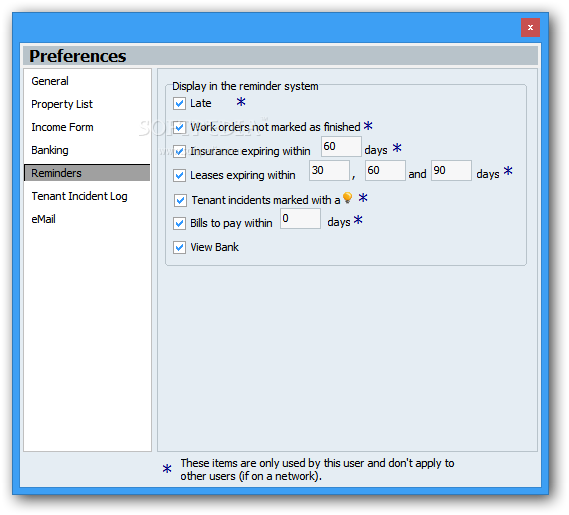The height and width of the screenshot is (515, 569).
Task: Click the asterisk icon in the footer note
Action: (167, 469)
